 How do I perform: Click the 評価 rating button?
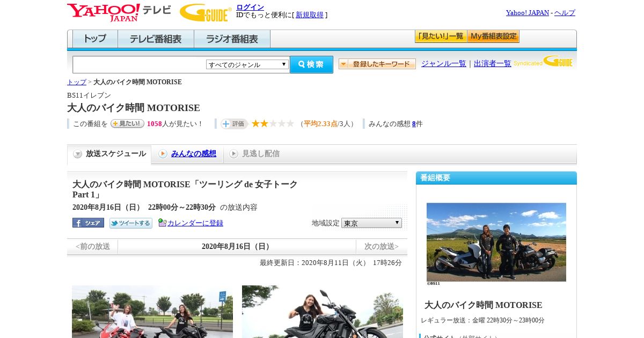[234, 124]
